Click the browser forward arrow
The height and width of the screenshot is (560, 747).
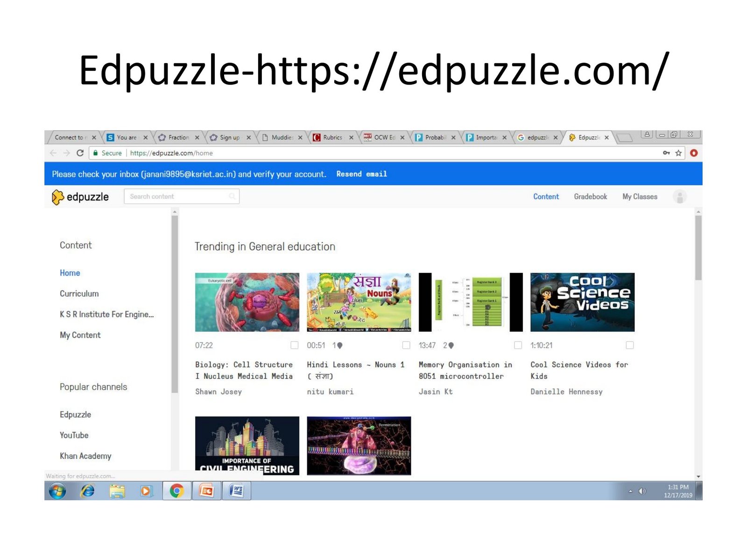click(66, 153)
